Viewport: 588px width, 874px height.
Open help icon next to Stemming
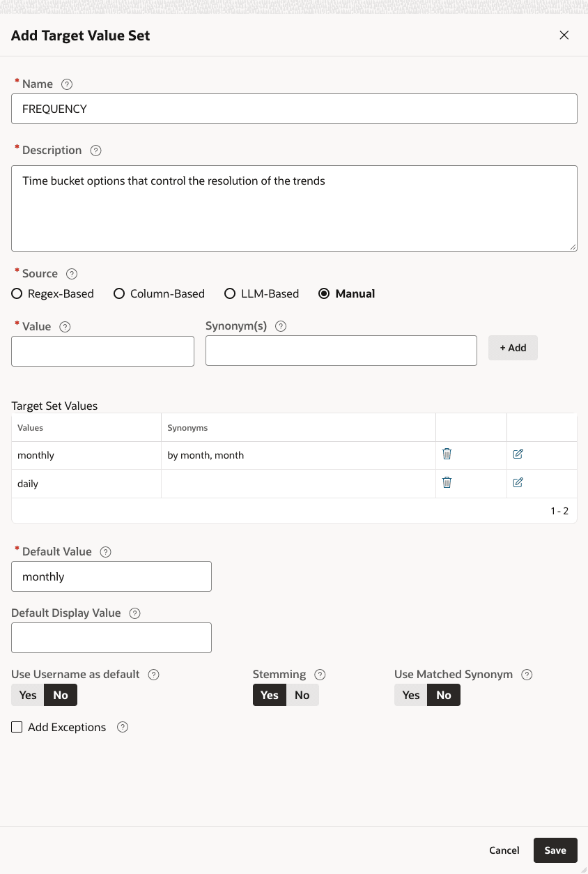tap(320, 675)
